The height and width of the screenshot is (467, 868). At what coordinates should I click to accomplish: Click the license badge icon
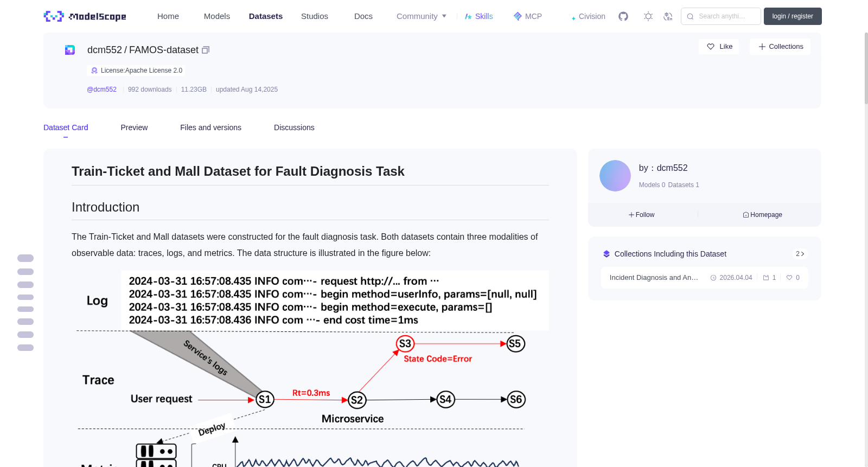(94, 71)
